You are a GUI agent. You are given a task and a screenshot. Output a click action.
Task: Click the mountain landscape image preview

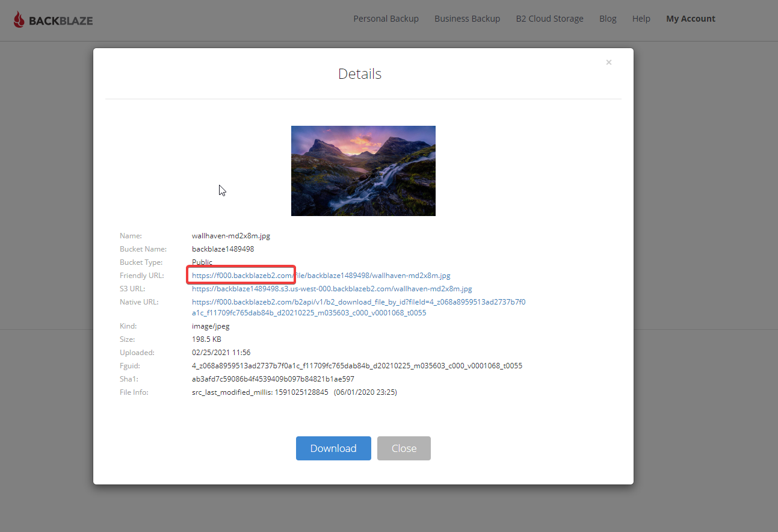(363, 170)
